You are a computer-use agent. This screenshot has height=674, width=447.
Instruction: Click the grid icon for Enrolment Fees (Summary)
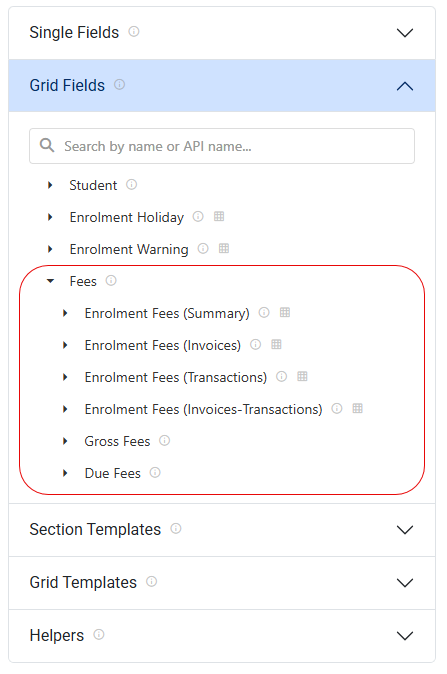pos(285,312)
